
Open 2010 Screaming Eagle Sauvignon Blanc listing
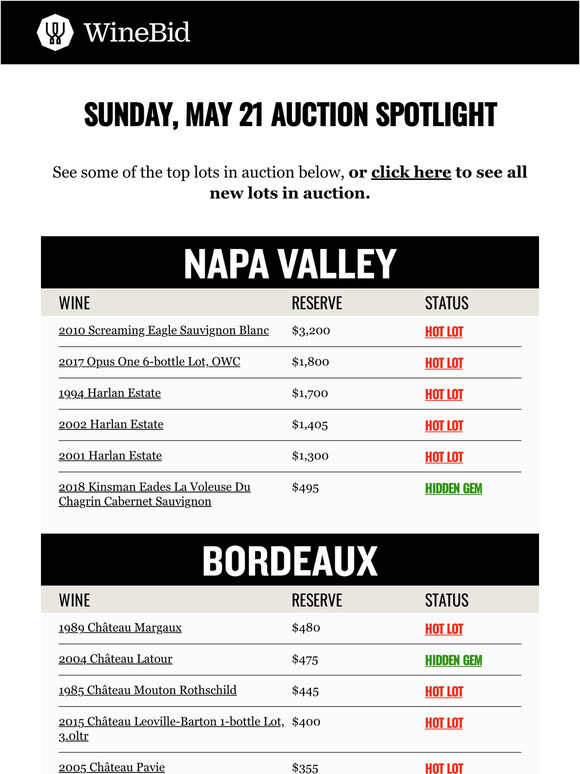[164, 330]
